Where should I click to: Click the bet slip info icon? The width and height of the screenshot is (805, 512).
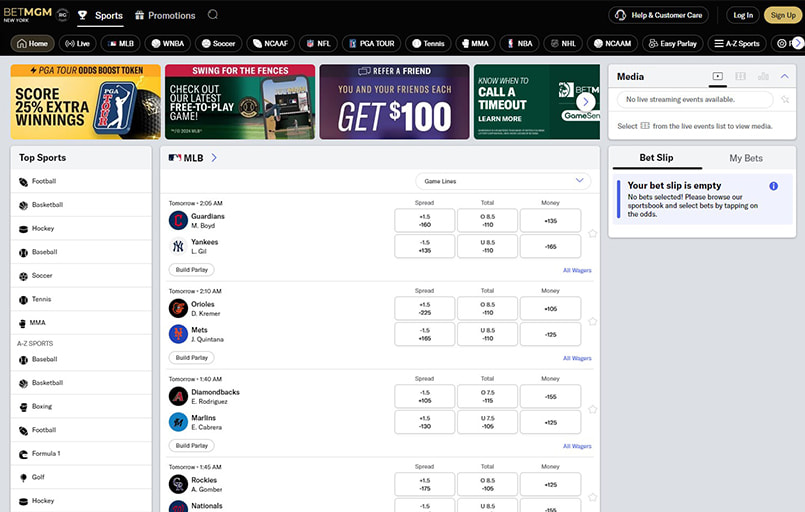tap(773, 186)
